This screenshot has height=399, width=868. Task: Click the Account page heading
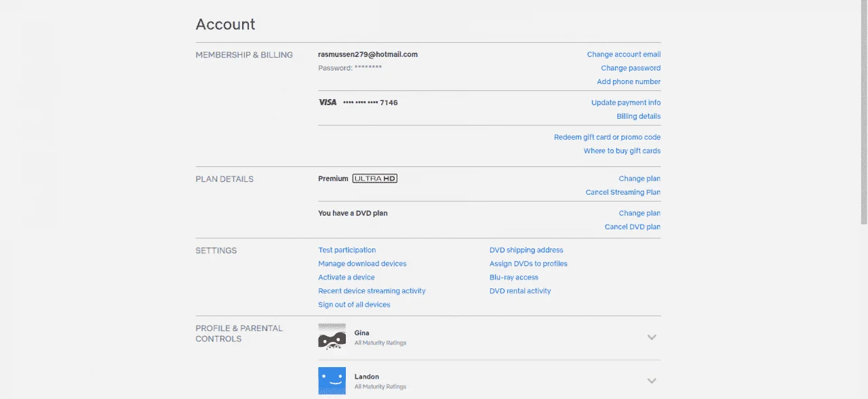[225, 24]
